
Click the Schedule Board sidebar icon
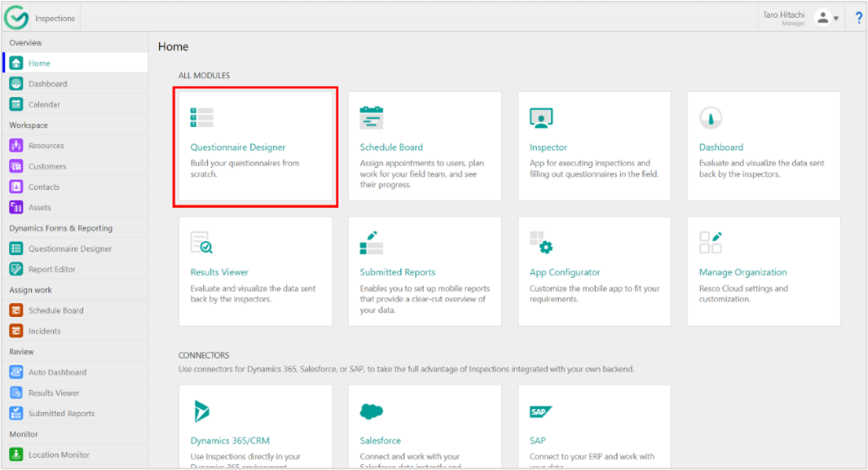click(x=16, y=310)
